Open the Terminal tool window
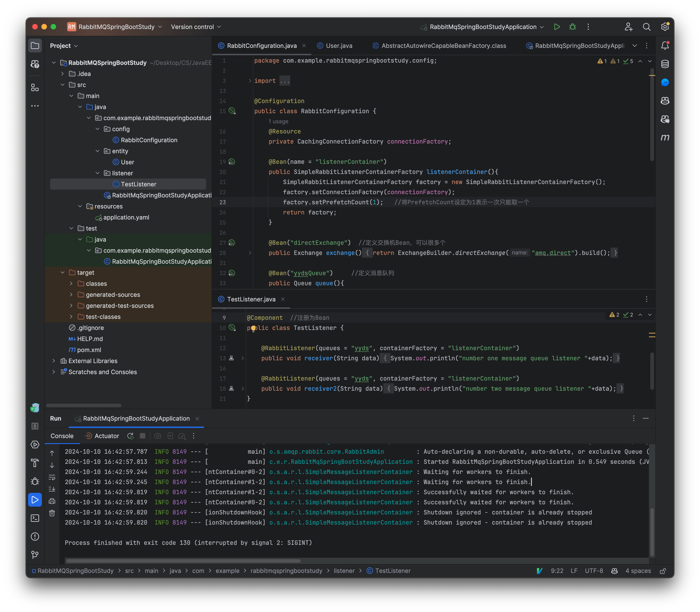This screenshot has height=612, width=700. point(35,518)
